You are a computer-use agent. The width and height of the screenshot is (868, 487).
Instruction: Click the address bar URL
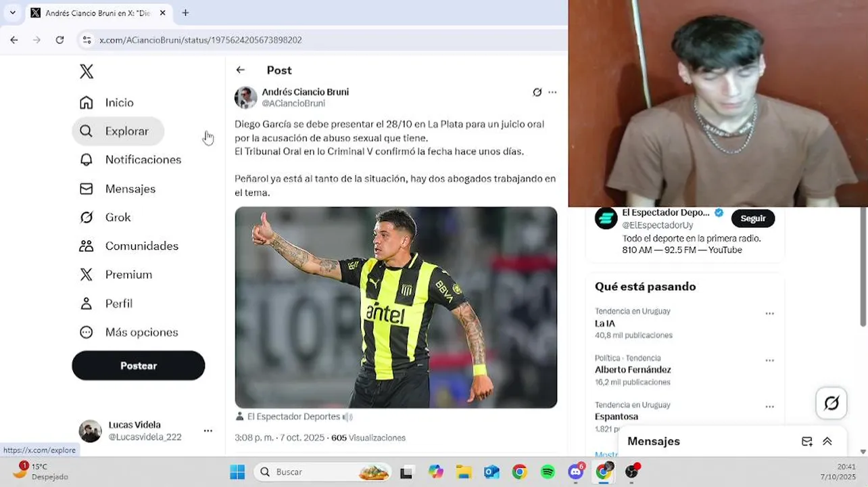(x=201, y=40)
